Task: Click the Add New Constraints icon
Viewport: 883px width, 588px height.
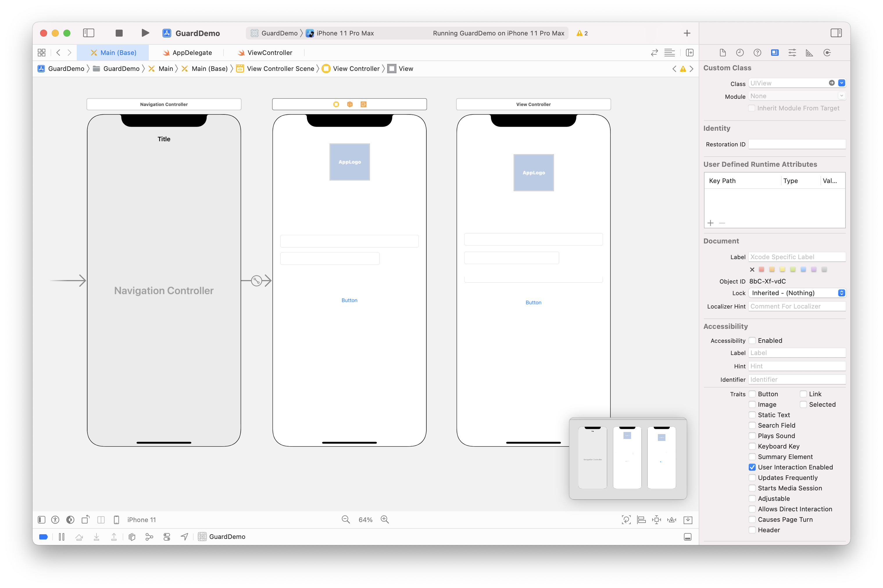Action: coord(656,519)
